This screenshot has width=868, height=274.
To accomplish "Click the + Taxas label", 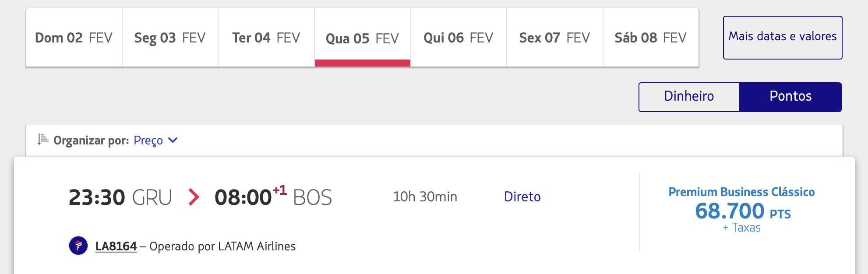I will pos(741,228).
